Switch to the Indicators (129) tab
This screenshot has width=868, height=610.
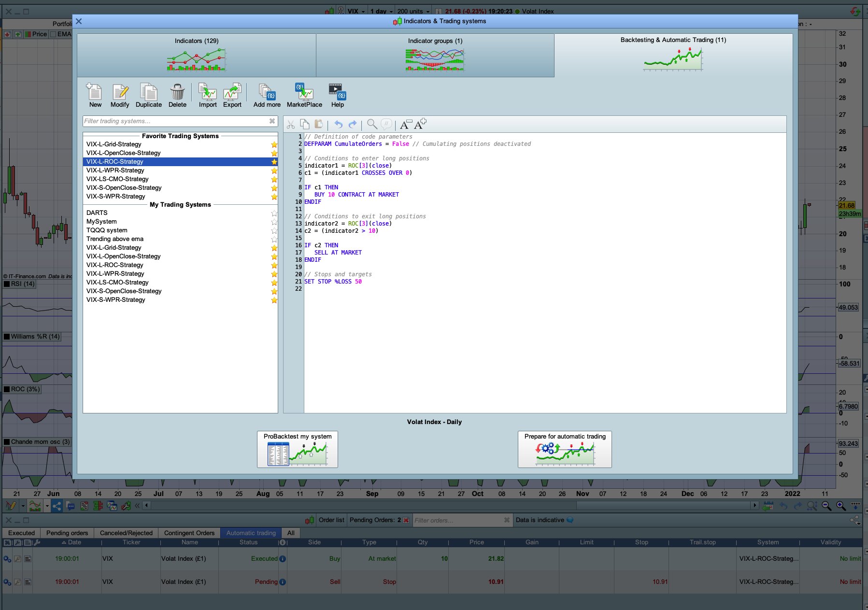tap(196, 55)
